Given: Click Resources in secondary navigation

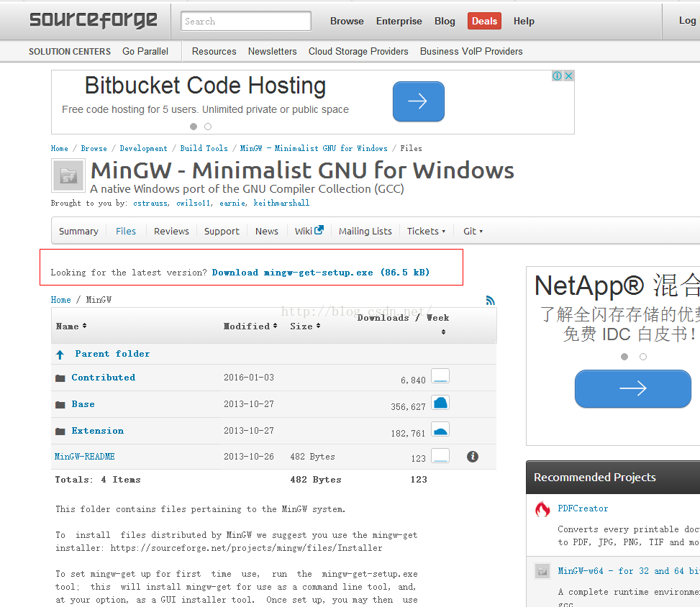Looking at the screenshot, I should pyautogui.click(x=214, y=51).
